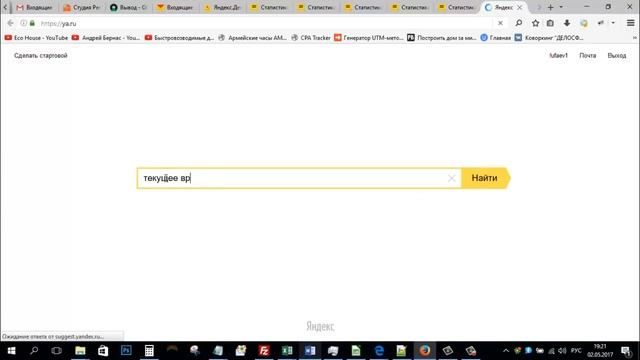The width and height of the screenshot is (640, 360).
Task: Clear the search field with X
Action: (451, 178)
